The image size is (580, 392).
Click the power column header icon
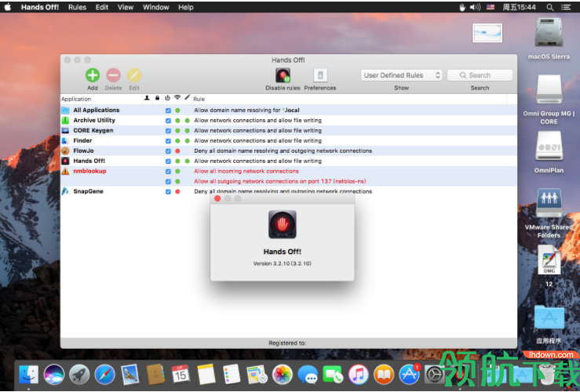pyautogui.click(x=167, y=98)
